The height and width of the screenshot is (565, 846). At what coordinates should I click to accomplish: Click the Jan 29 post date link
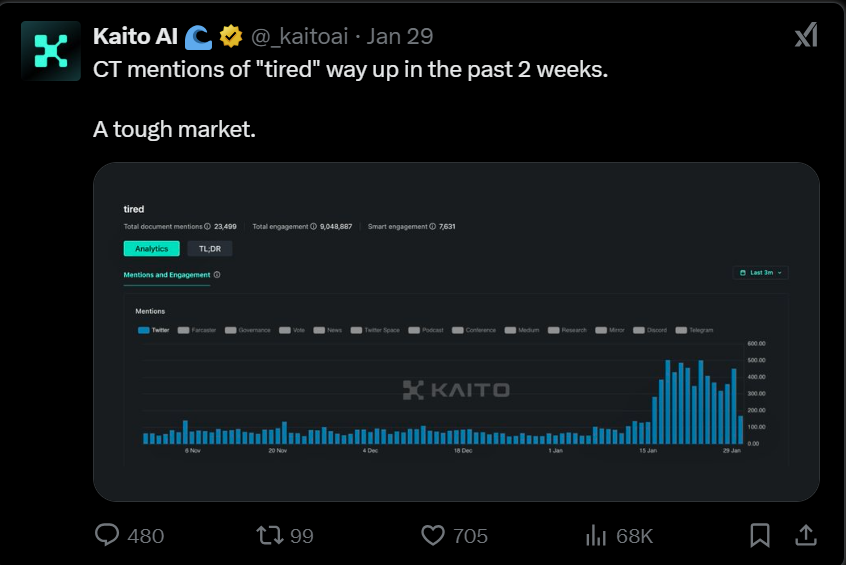[x=400, y=37]
